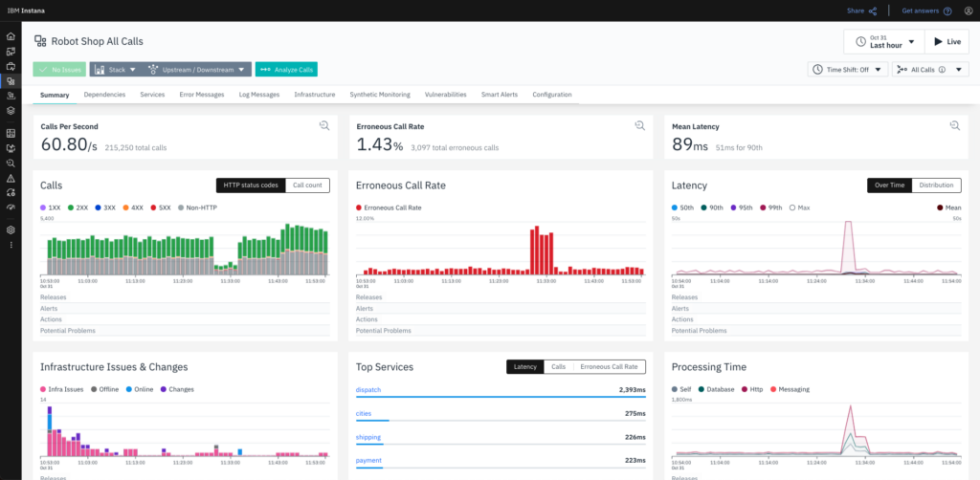Open the Time Shift: Off dropdown
The image size is (980, 480).
click(848, 69)
